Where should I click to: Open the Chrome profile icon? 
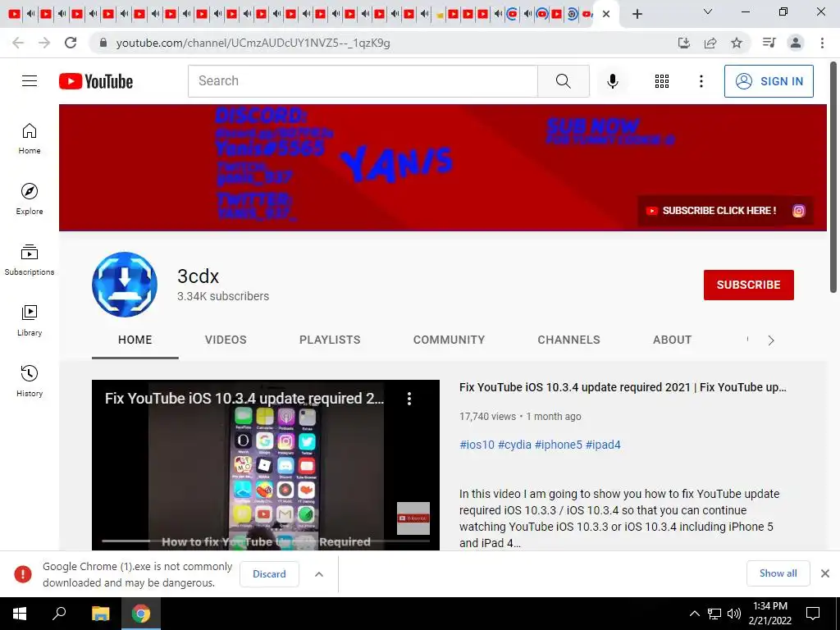[x=796, y=43]
